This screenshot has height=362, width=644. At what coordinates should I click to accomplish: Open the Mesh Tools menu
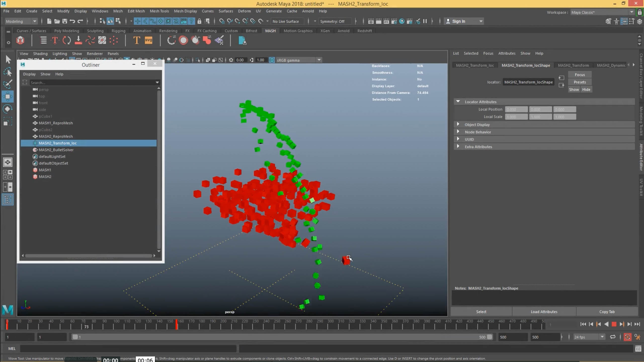pyautogui.click(x=159, y=11)
